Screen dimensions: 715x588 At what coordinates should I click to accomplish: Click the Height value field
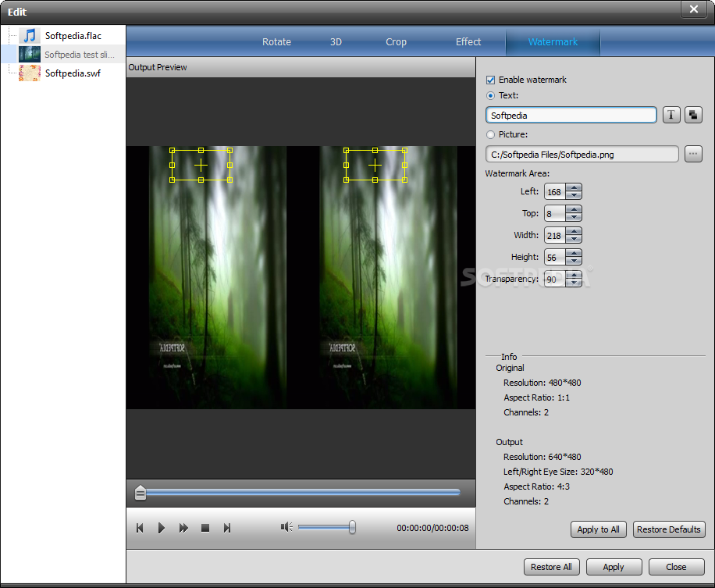point(555,257)
